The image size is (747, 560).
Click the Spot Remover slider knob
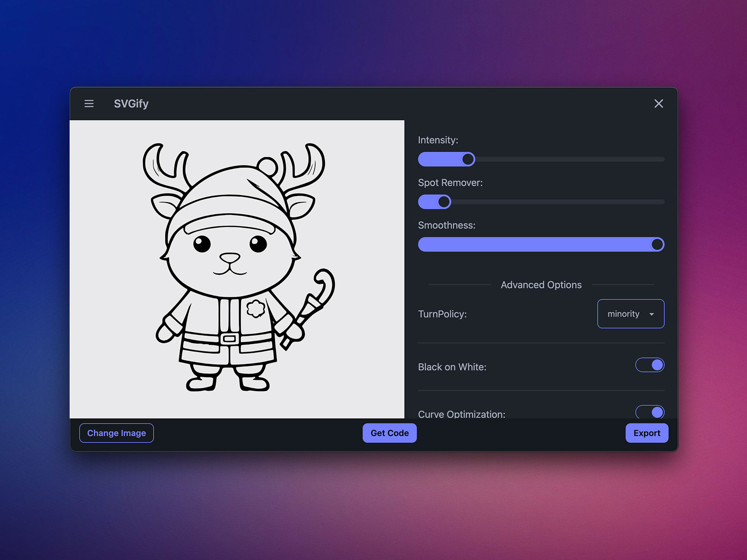(444, 202)
